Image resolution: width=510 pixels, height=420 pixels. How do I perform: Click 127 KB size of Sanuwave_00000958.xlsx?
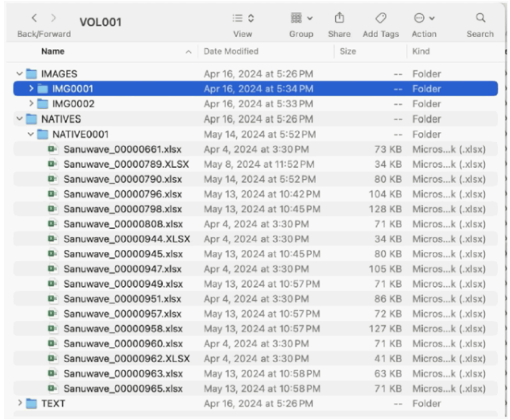[x=385, y=329]
